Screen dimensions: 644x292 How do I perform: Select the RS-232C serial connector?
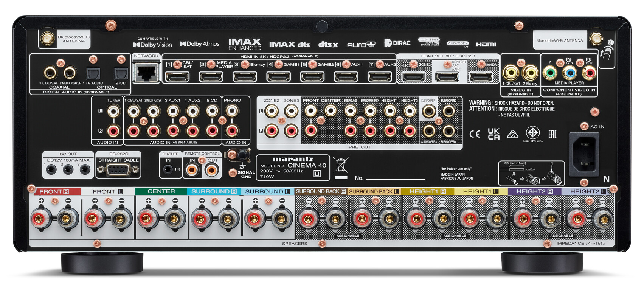tap(118, 170)
